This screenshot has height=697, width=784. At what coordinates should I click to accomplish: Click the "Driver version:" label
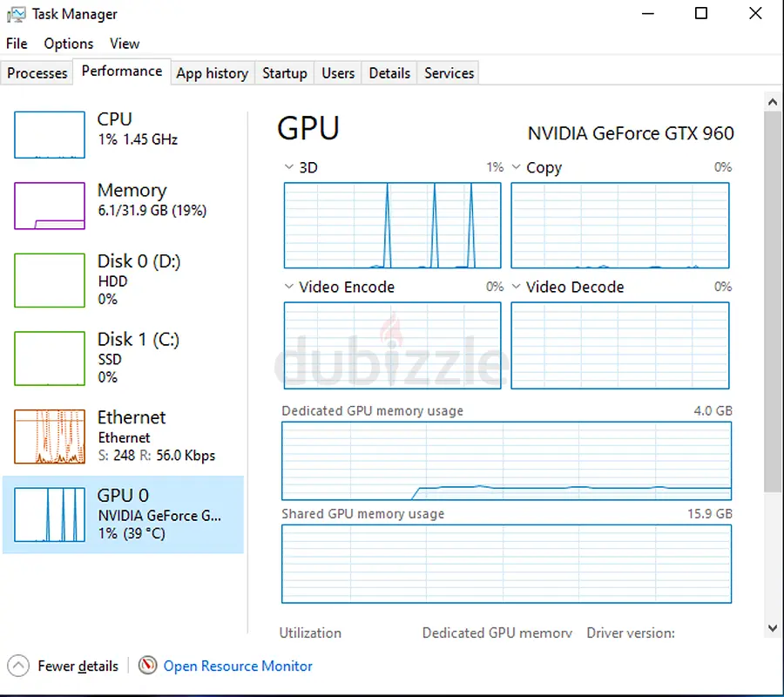pos(631,633)
